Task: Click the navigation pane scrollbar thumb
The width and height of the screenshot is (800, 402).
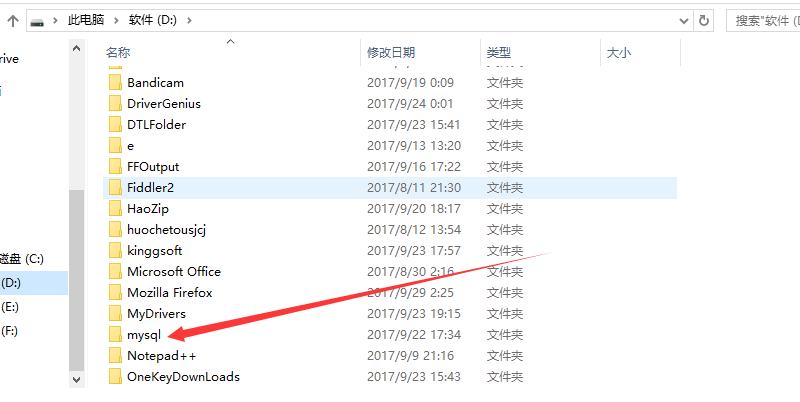Action: (x=77, y=280)
